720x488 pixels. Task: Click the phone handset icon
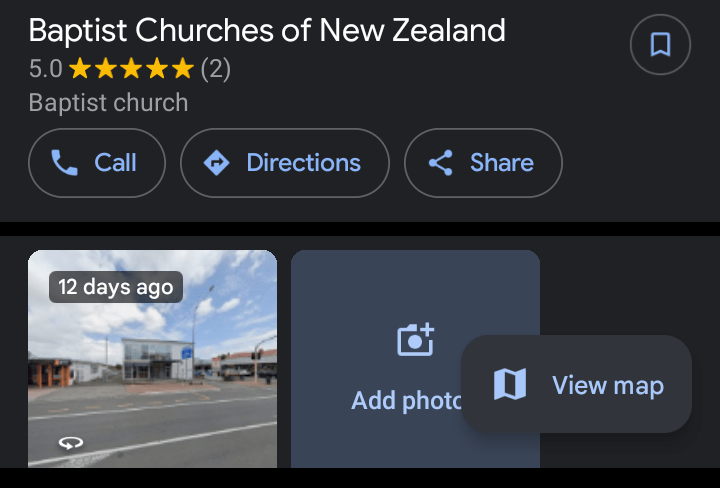65,163
